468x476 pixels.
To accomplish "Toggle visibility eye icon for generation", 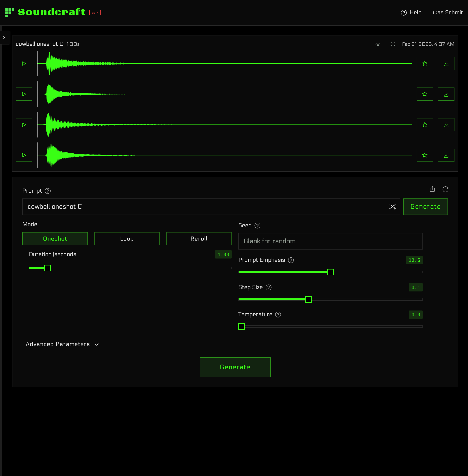I will 378,44.
